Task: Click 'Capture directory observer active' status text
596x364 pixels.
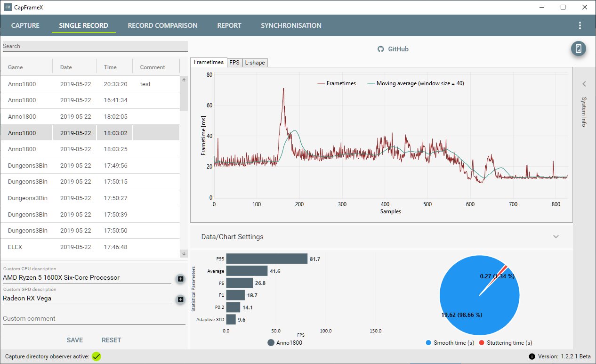Action: [47, 356]
